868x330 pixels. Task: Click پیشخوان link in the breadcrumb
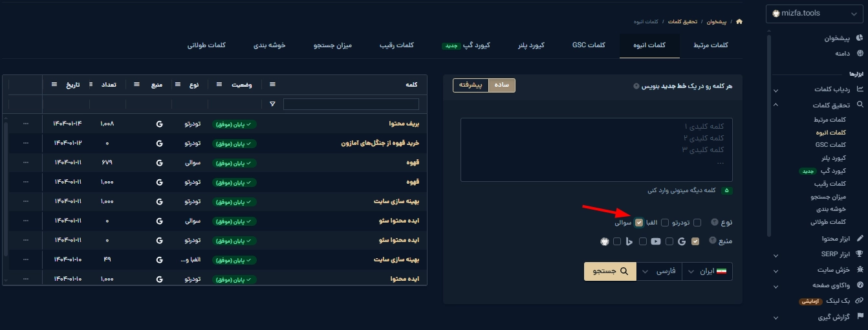point(717,21)
